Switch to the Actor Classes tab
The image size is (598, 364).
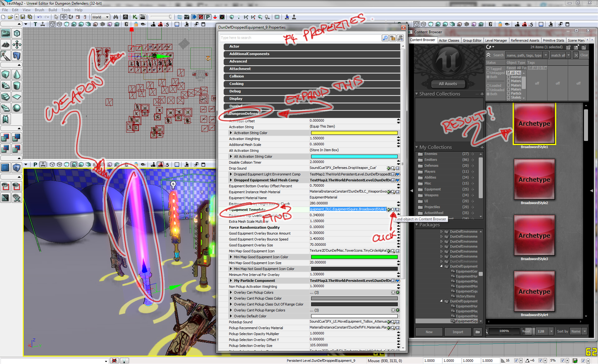click(449, 40)
